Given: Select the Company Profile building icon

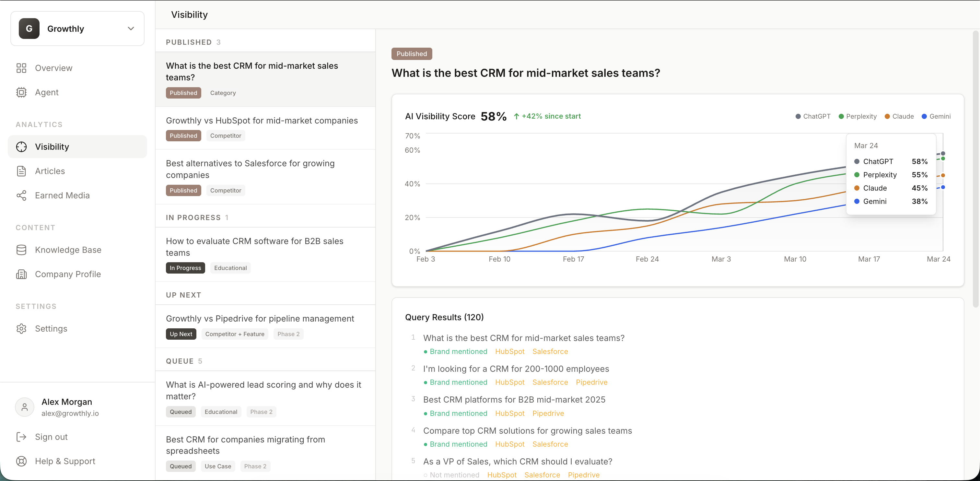Looking at the screenshot, I should coord(22,274).
